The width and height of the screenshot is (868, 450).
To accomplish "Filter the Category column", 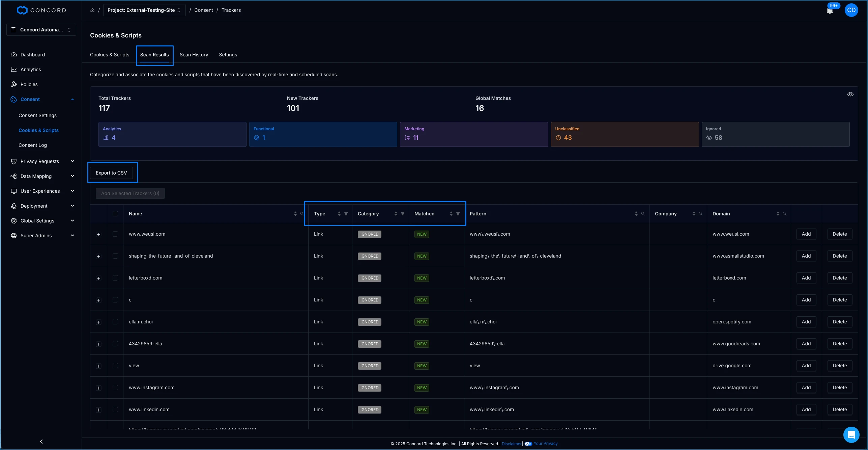I will (x=403, y=214).
